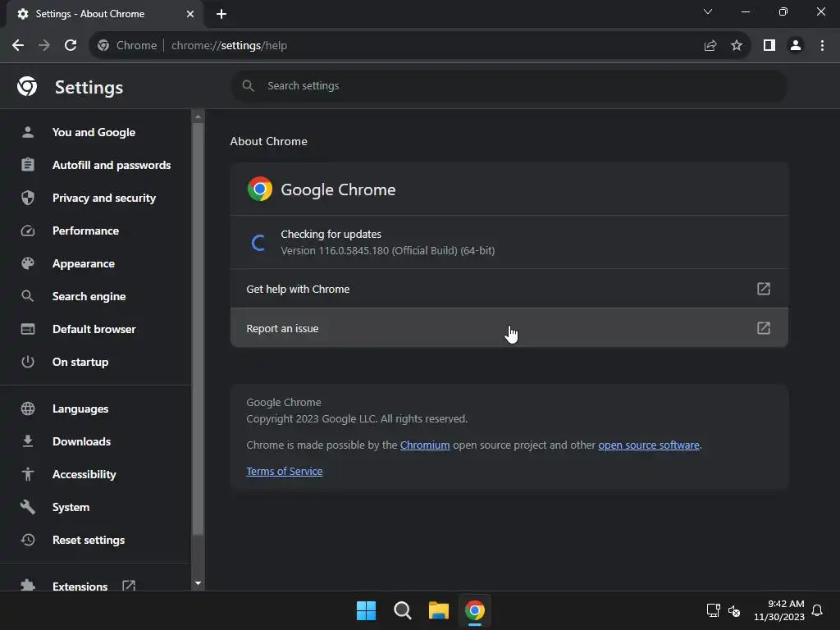Click the globe icon for Languages
The height and width of the screenshot is (630, 840).
(x=28, y=409)
